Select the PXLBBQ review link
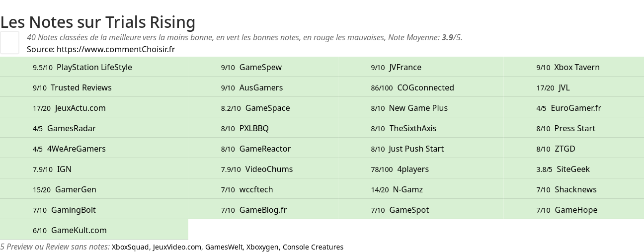 [x=254, y=128]
